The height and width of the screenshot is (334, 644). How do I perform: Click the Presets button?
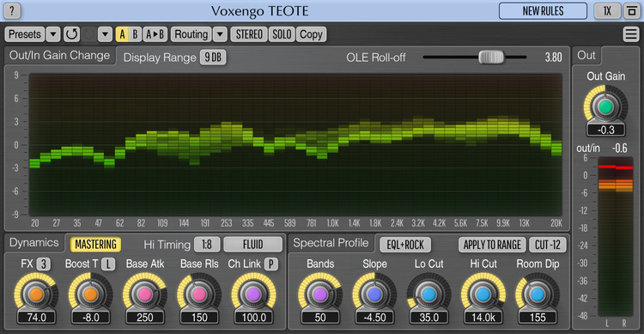click(25, 34)
